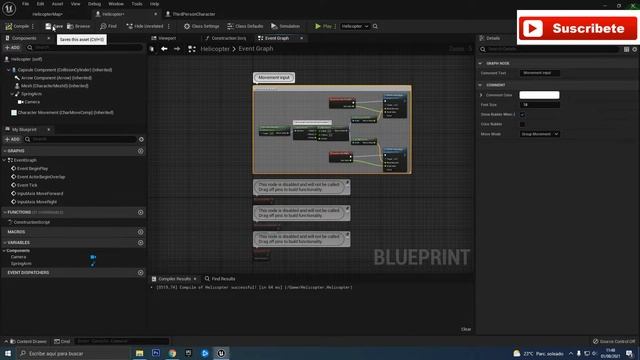Add new event dispatcher with plus icon

click(x=140, y=273)
